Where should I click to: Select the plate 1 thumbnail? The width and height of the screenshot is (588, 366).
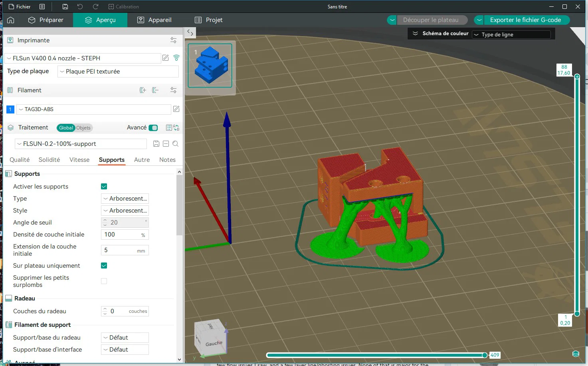(x=210, y=66)
